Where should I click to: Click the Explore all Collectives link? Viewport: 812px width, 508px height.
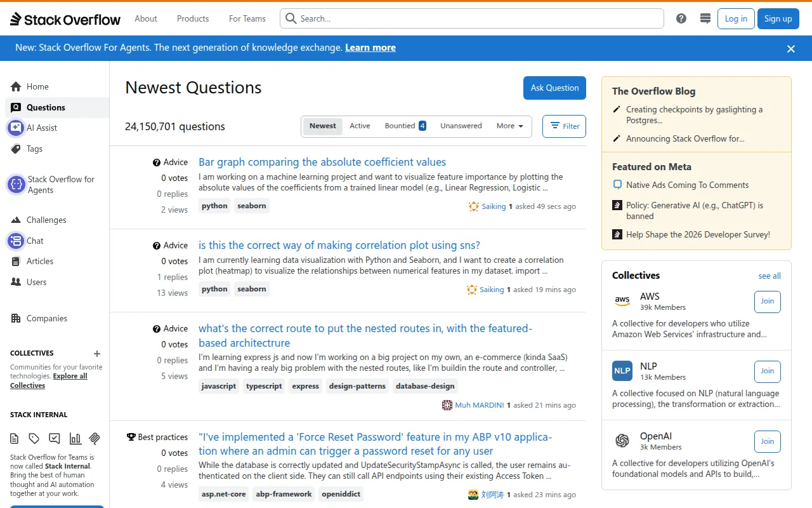[x=49, y=380]
